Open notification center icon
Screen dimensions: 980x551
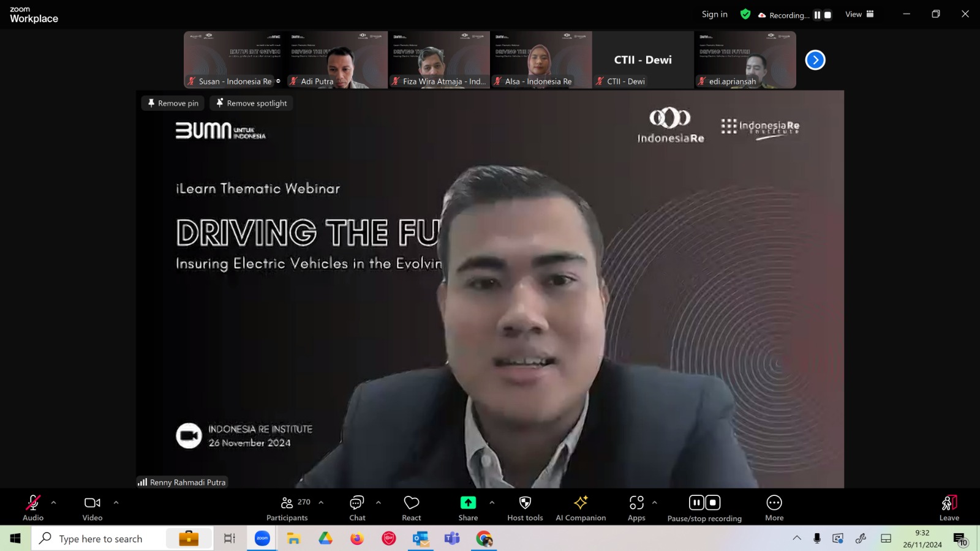[x=960, y=539]
